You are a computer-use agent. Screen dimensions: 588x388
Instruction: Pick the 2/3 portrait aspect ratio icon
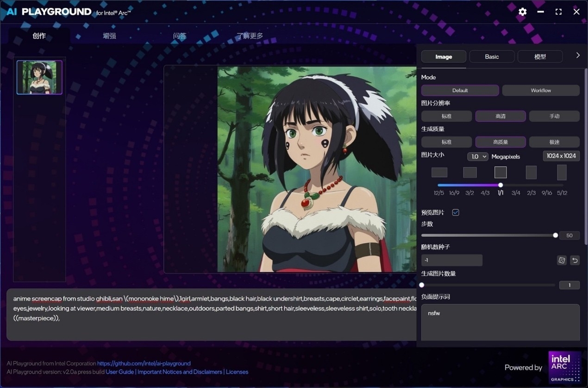(531, 172)
